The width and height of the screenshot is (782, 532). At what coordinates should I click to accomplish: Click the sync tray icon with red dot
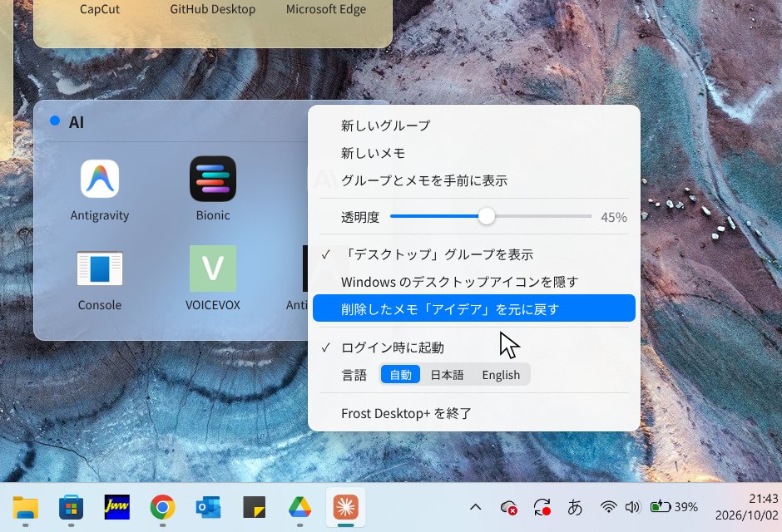(x=542, y=508)
